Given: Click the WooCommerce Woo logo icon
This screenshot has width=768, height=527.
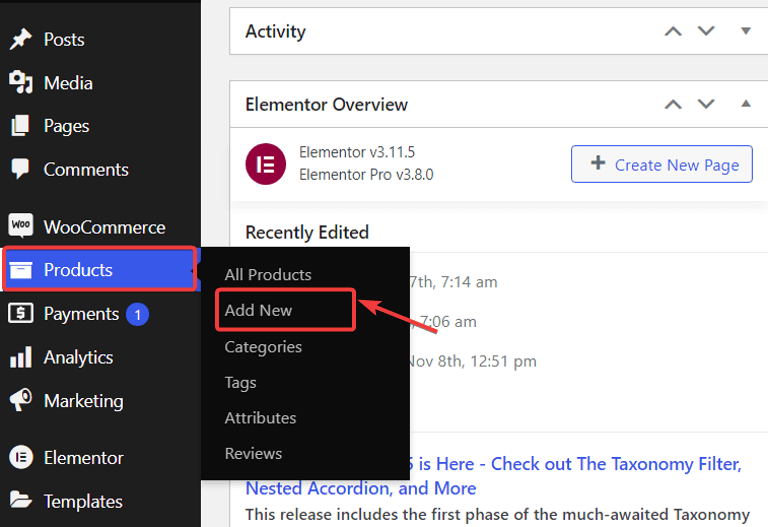Looking at the screenshot, I should point(21,225).
